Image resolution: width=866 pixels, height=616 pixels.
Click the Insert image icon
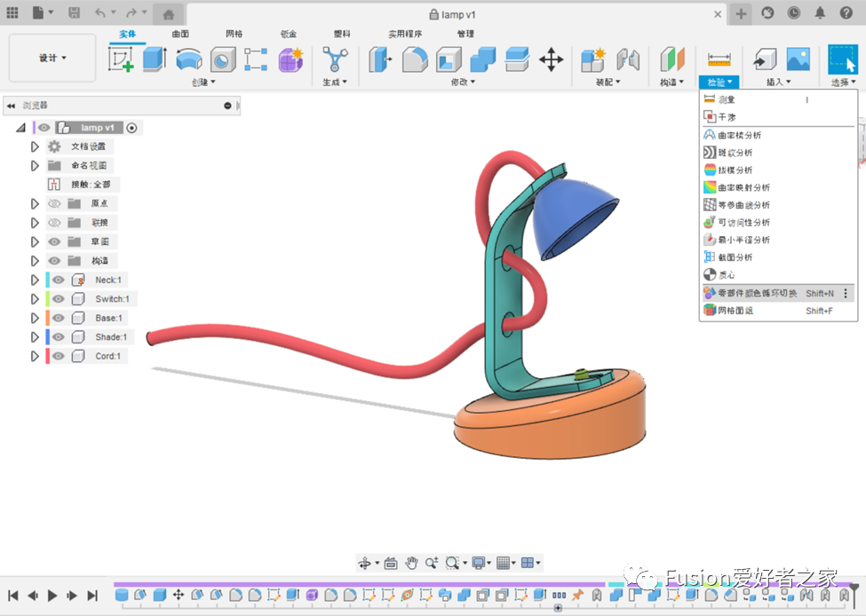click(798, 59)
